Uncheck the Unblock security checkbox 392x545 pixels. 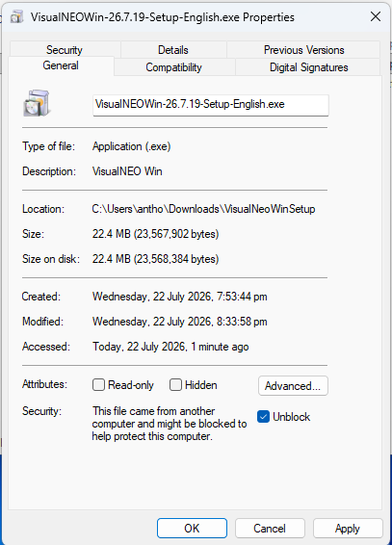point(263,416)
